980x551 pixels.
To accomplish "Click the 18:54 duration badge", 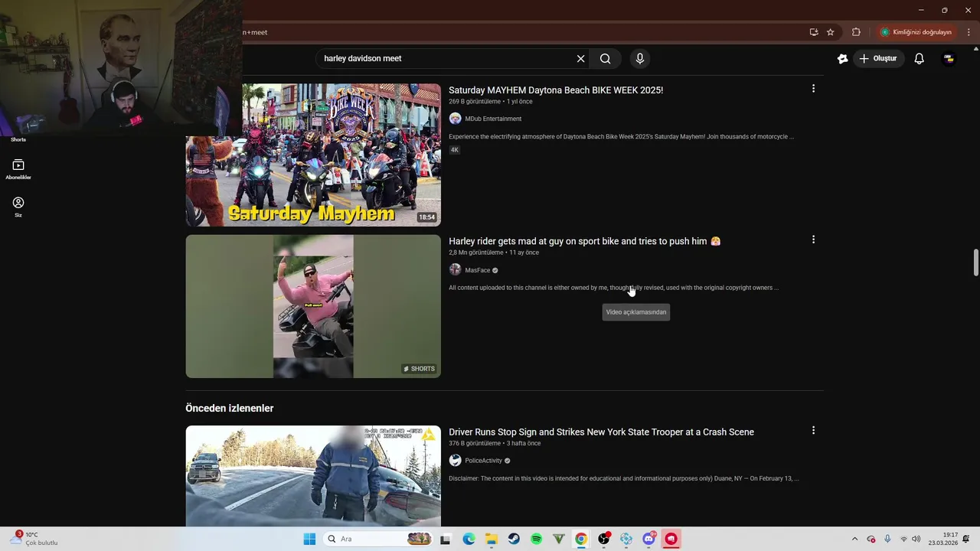I will click(x=426, y=217).
